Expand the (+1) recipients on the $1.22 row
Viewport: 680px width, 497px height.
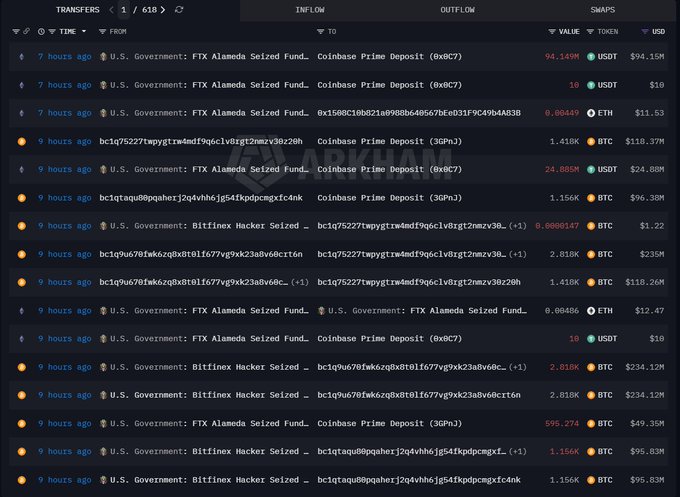518,226
